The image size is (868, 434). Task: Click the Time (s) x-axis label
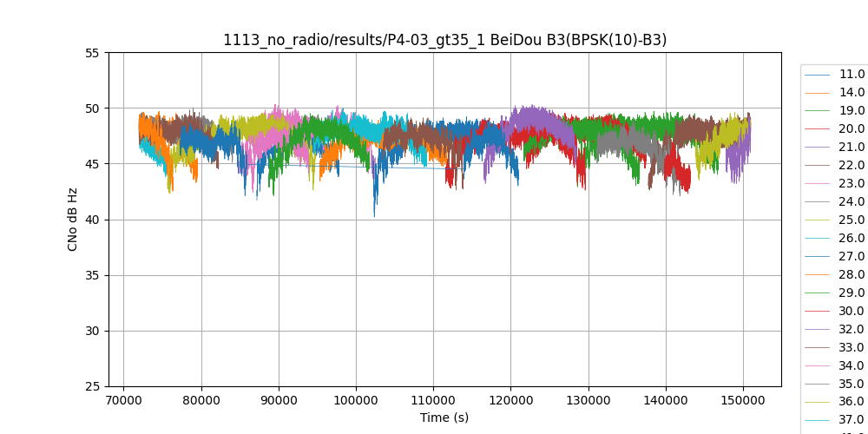444,418
